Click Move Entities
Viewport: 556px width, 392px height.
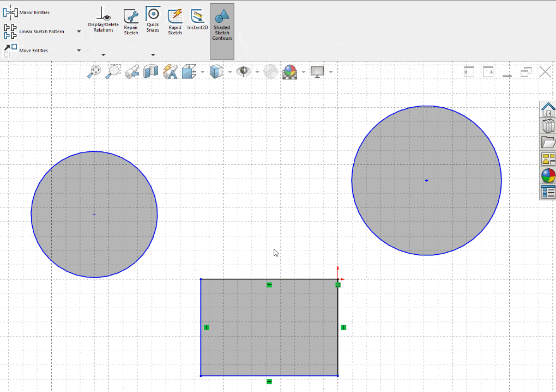33,51
